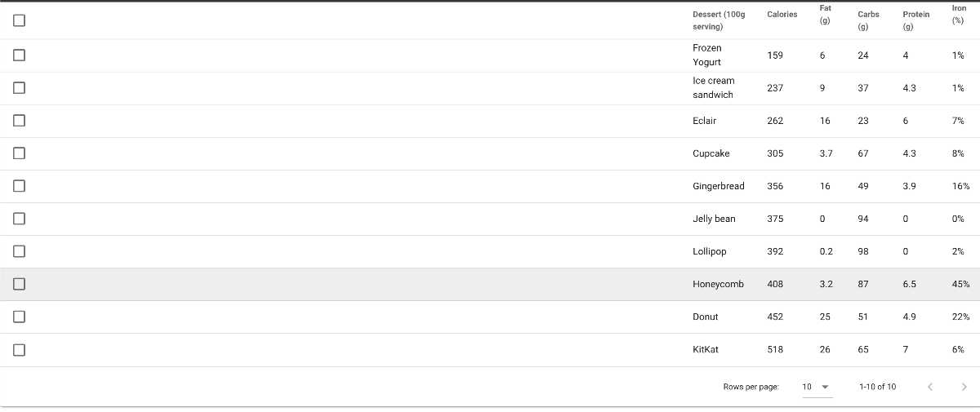Go to previous page arrow
Viewport: 980px width, 412px height.
tap(929, 387)
